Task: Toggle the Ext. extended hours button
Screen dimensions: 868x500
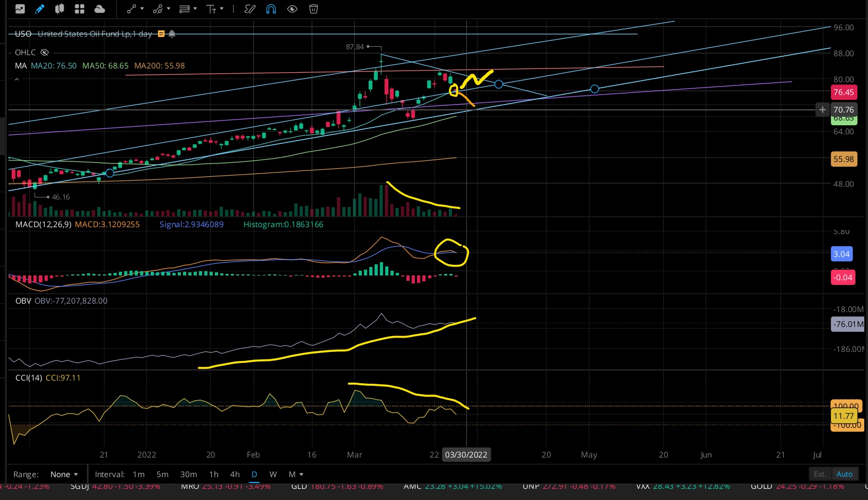Action: (x=820, y=474)
